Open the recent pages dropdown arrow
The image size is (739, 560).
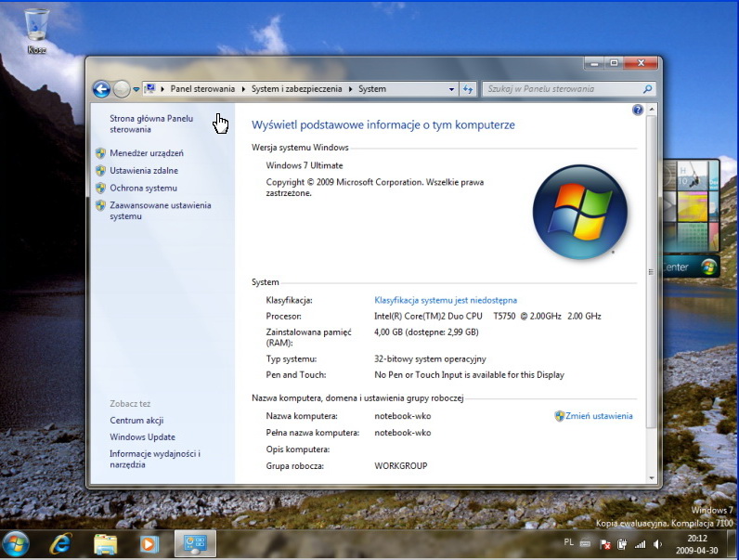point(136,89)
